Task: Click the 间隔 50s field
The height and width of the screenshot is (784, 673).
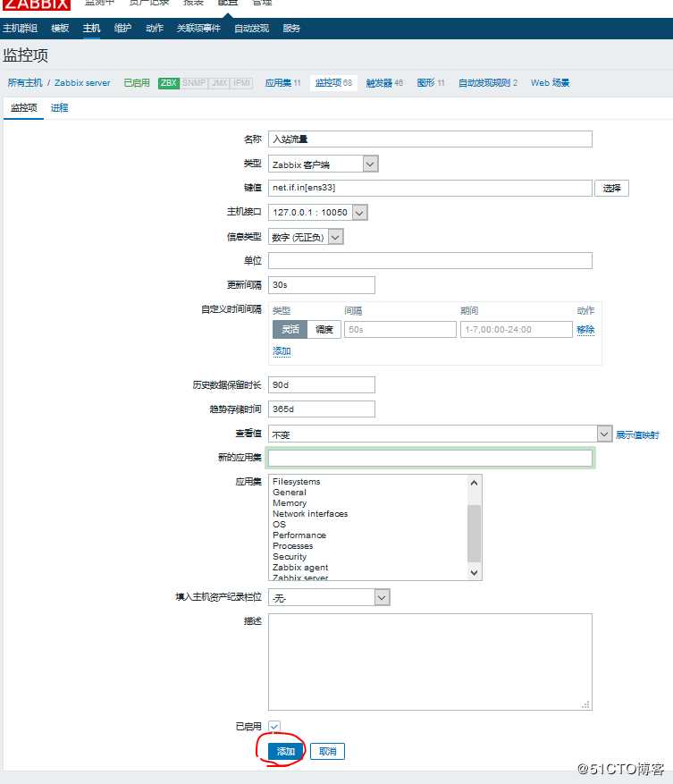Action: 400,330
